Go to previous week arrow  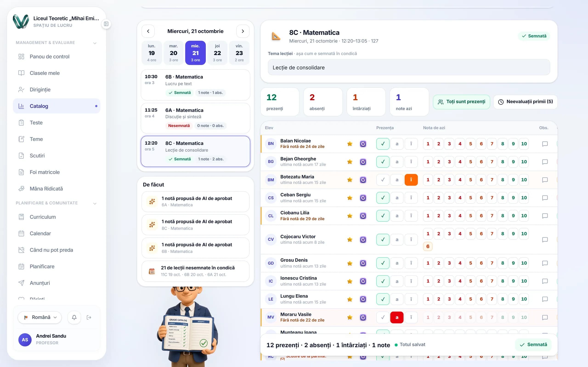click(148, 31)
